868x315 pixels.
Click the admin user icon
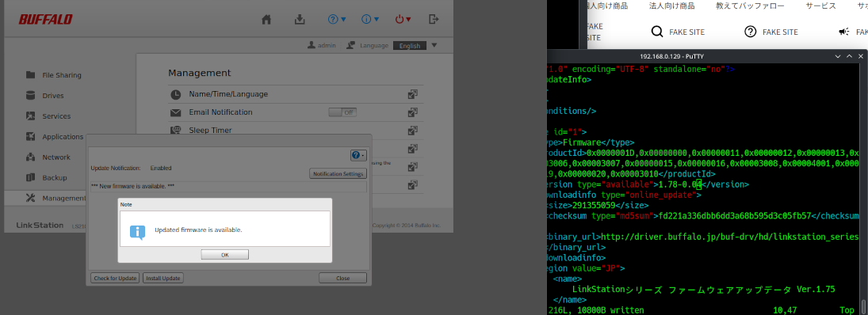pyautogui.click(x=312, y=45)
